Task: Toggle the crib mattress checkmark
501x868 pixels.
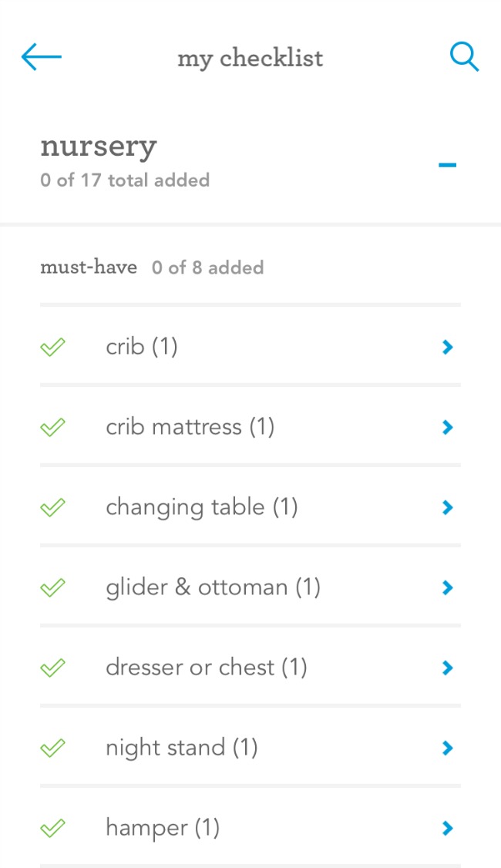Action: tap(52, 427)
